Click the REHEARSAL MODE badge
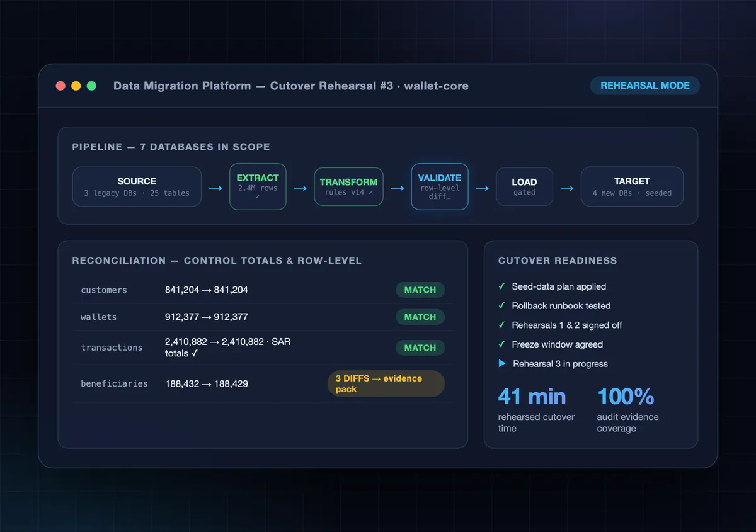 pyautogui.click(x=644, y=86)
